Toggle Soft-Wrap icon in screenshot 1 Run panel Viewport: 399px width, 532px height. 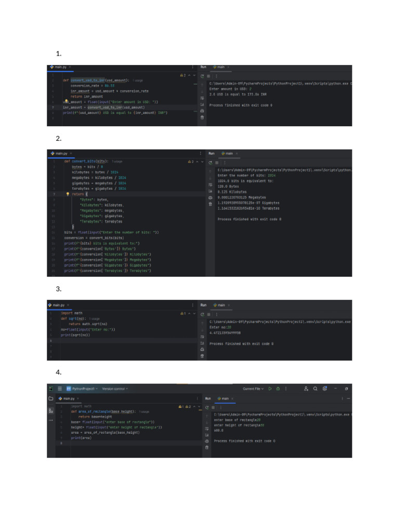click(202, 98)
